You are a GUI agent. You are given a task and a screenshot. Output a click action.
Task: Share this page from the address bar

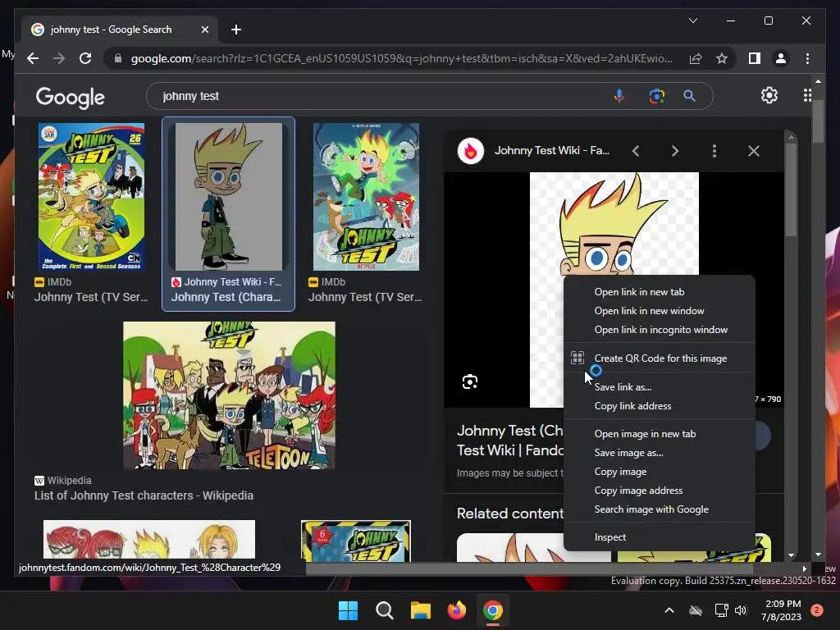pyautogui.click(x=696, y=58)
